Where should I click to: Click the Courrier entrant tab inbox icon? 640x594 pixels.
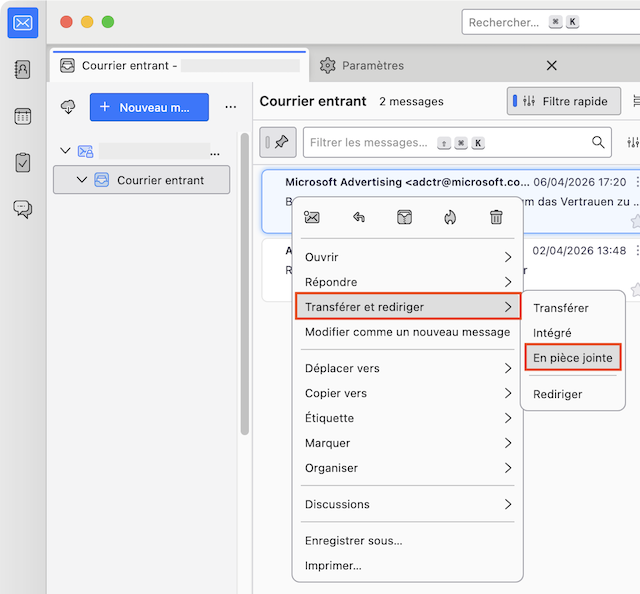coord(67,65)
